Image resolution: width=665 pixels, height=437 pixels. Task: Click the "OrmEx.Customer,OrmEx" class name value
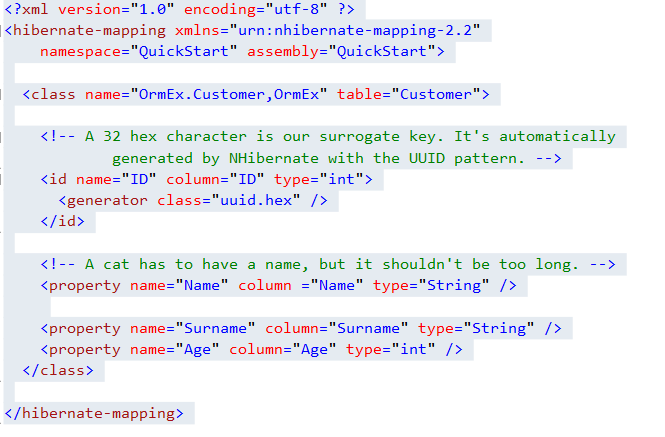226,95
